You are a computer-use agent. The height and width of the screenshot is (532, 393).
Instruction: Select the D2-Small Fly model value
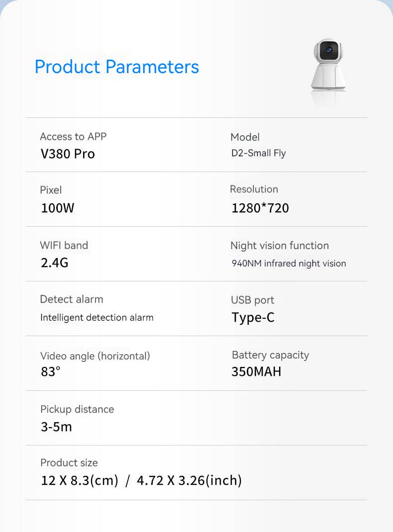259,153
